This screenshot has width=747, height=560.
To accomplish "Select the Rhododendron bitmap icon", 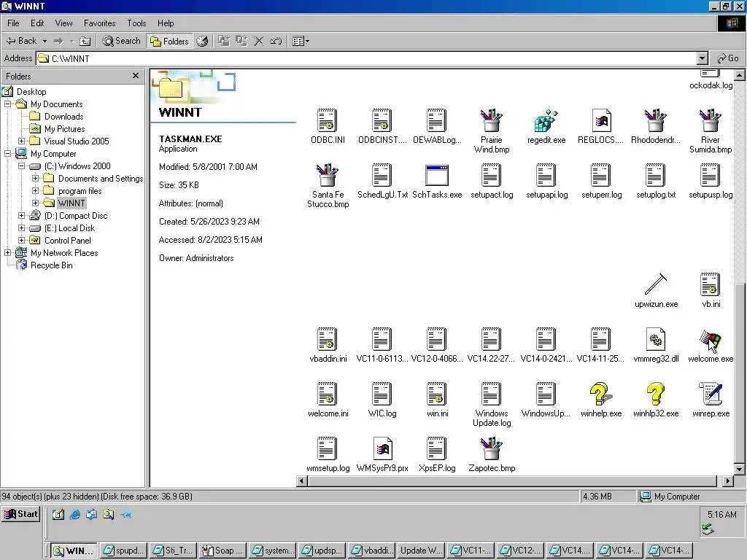I will (655, 120).
